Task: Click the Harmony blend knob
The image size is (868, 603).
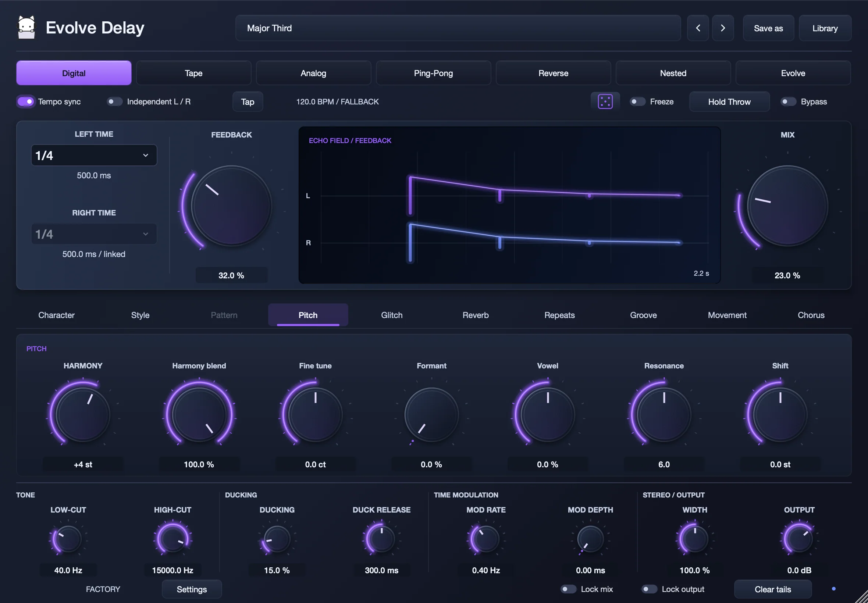Action: (199, 414)
